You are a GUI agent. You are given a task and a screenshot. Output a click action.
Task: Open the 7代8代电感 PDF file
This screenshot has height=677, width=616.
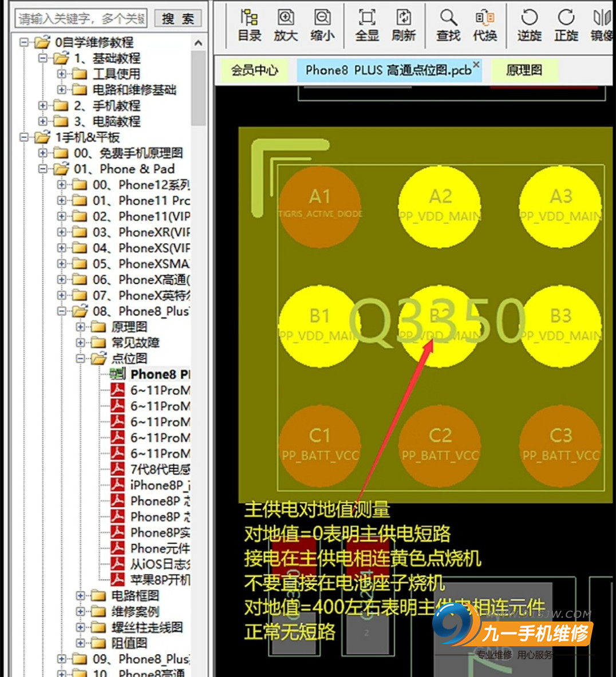[x=151, y=469]
